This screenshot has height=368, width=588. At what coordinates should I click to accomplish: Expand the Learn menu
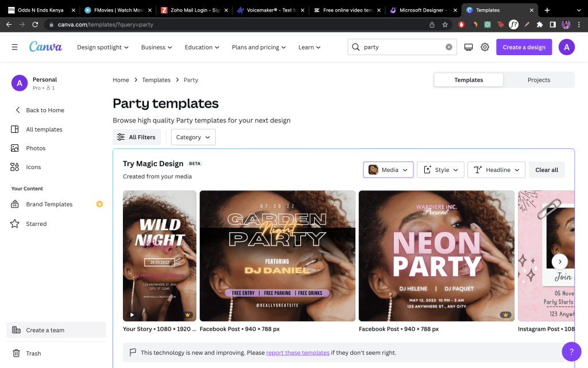(x=310, y=47)
